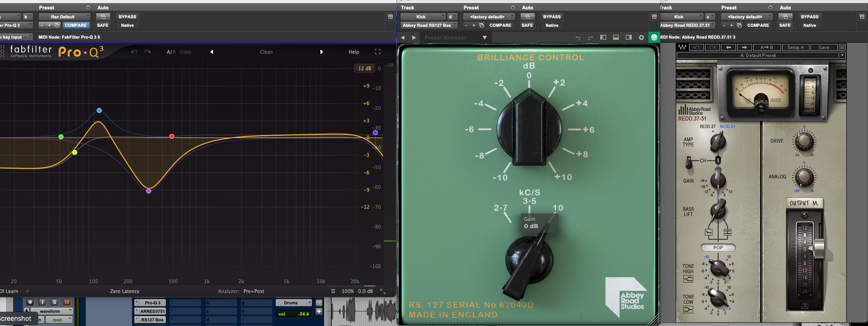
Task: Change the Pre+Post analyzer setting
Action: click(x=254, y=291)
